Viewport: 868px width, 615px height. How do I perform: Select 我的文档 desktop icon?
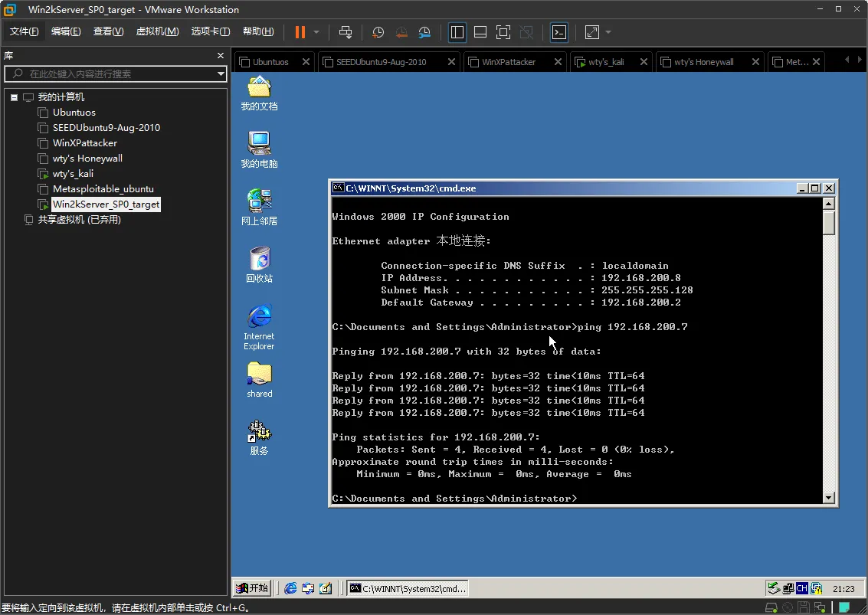tap(259, 93)
